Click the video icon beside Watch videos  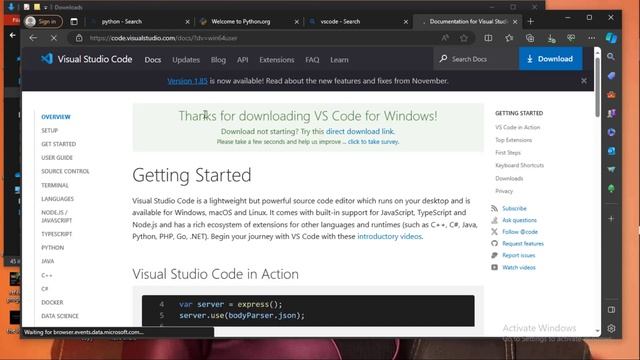click(494, 267)
